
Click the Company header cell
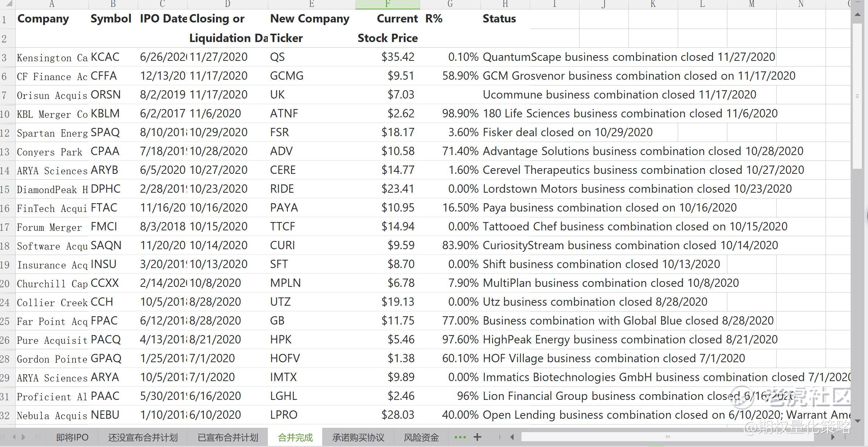(x=52, y=19)
